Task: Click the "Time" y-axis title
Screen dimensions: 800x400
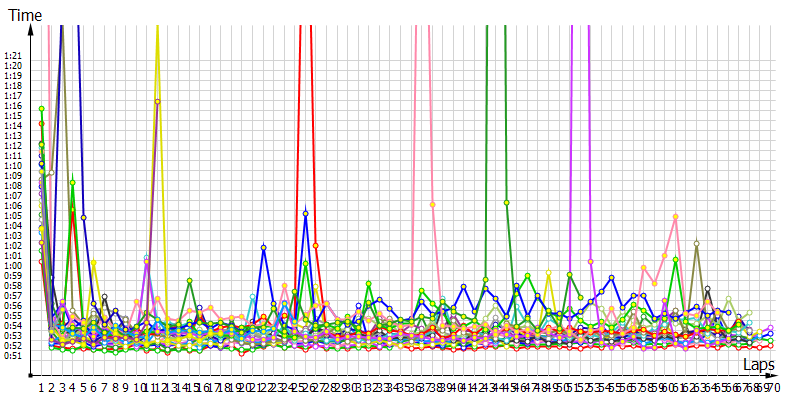Action: 25,15
